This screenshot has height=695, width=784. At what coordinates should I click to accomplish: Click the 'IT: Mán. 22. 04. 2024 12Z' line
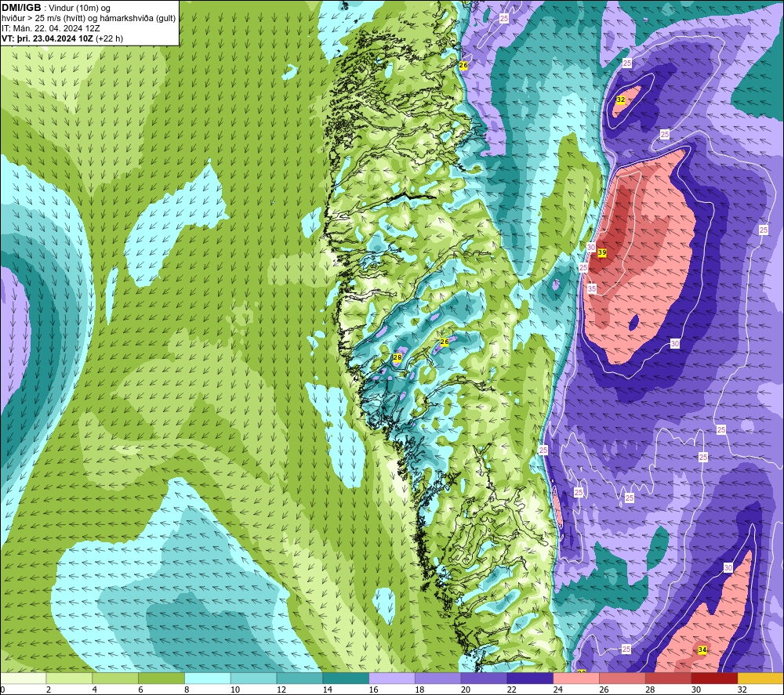pos(50,28)
